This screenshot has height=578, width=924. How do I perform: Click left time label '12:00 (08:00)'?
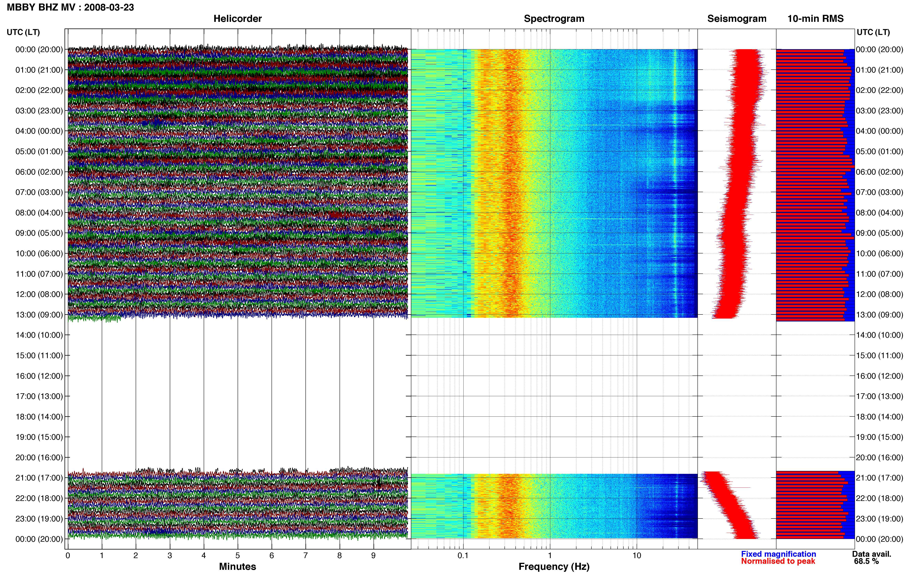tap(39, 294)
